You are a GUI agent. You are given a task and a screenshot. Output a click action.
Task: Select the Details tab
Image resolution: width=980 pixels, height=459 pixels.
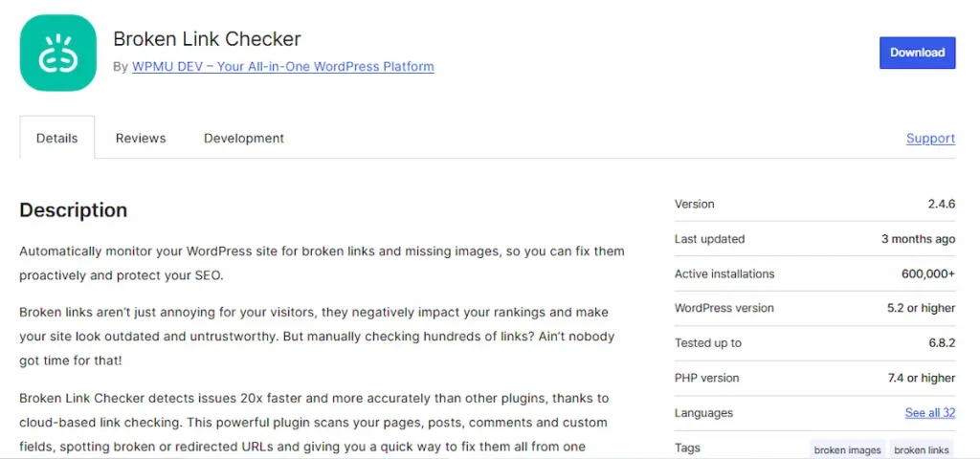coord(56,138)
